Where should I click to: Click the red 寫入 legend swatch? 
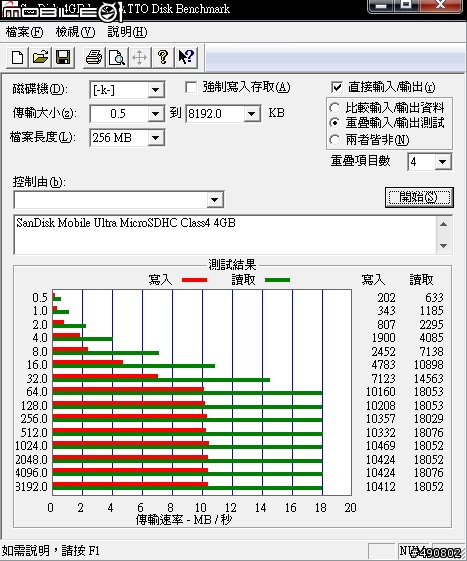194,280
